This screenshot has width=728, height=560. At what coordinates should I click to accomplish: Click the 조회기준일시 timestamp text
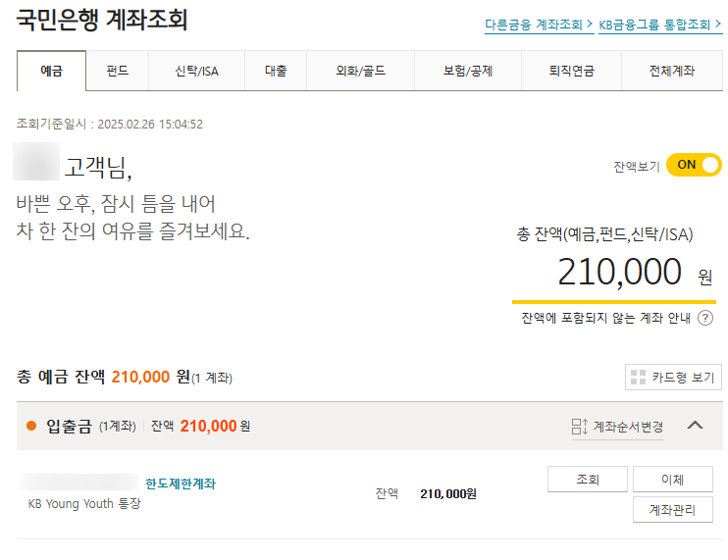(110, 124)
